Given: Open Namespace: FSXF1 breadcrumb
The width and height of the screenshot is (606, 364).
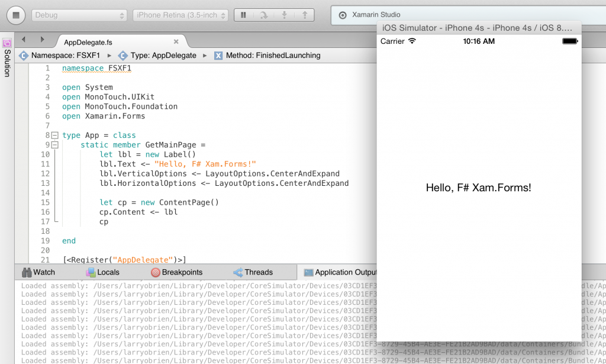Looking at the screenshot, I should 66,56.
